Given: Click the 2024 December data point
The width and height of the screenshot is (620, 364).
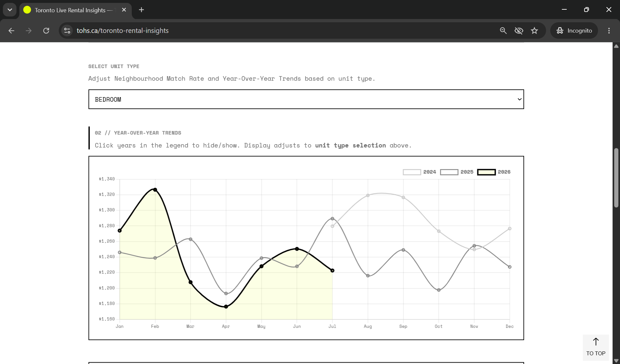Looking at the screenshot, I should (510, 229).
